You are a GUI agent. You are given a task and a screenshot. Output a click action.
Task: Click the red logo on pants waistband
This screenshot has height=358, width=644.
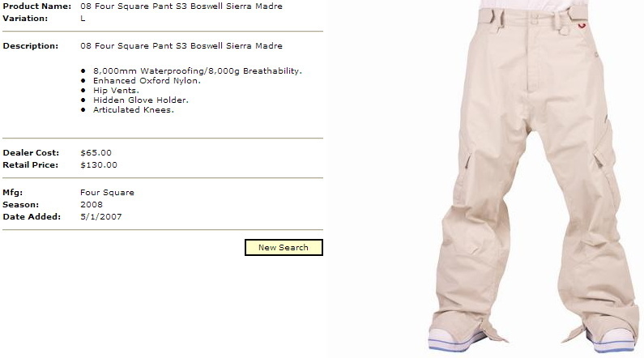582,26
